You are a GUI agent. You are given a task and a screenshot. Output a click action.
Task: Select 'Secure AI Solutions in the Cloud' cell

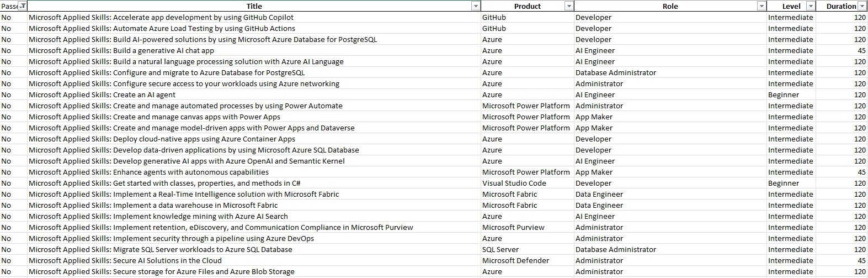click(x=125, y=260)
